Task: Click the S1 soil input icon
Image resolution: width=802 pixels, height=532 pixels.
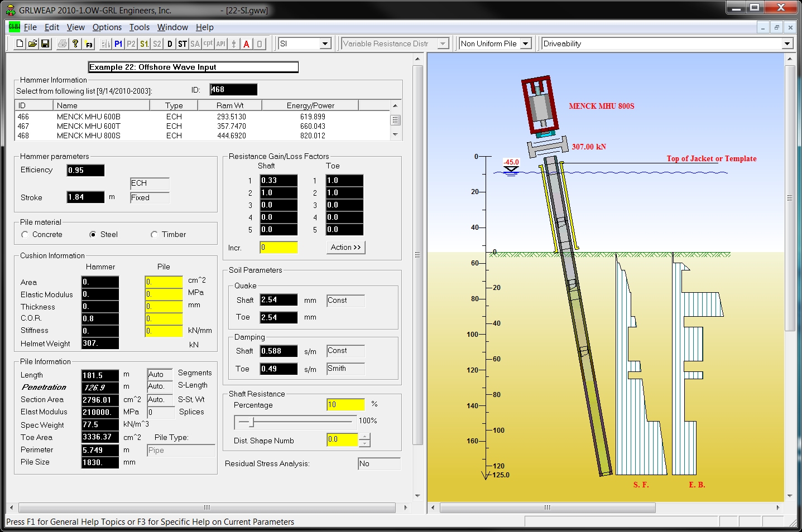Action: (x=144, y=43)
